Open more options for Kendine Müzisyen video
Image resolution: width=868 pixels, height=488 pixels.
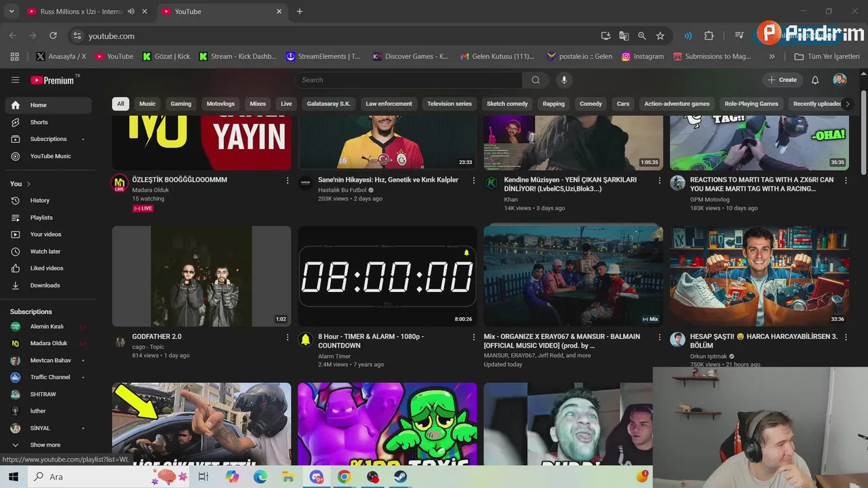coord(659,180)
